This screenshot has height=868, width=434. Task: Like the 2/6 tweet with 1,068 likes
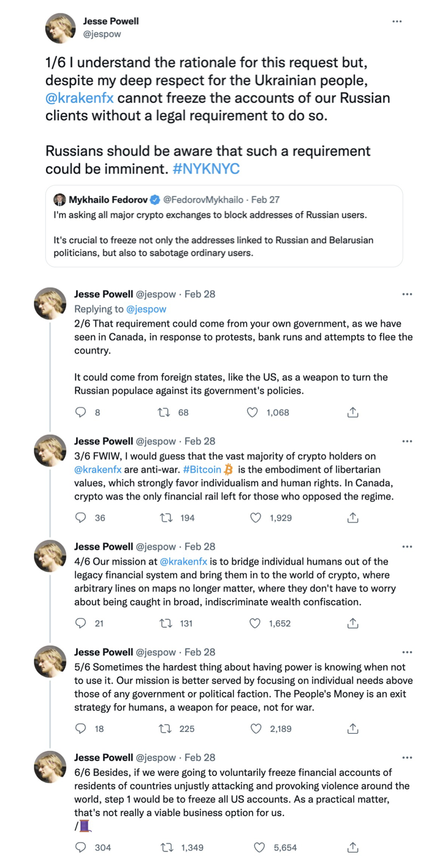[x=252, y=413]
